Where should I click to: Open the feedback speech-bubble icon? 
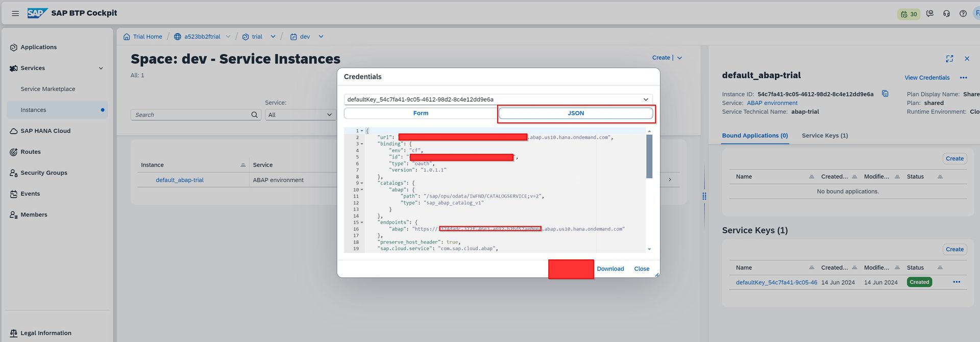(x=930, y=14)
